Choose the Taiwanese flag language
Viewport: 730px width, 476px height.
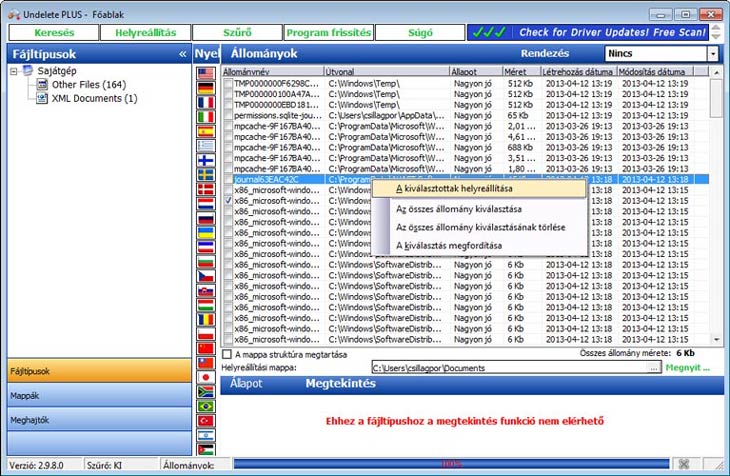tap(206, 363)
